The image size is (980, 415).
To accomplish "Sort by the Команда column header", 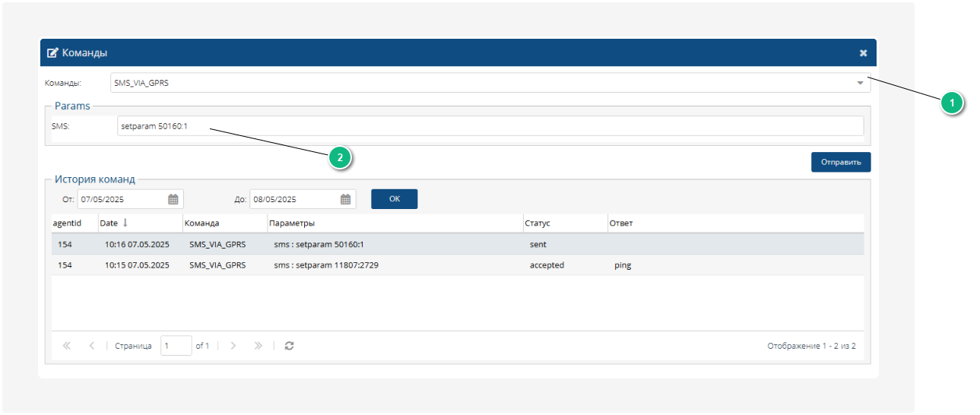I will click(x=224, y=223).
